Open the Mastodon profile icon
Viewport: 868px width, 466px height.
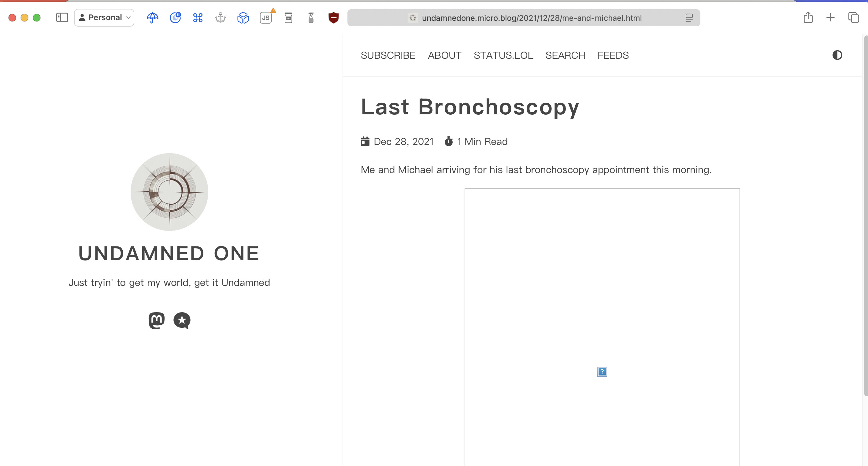157,320
